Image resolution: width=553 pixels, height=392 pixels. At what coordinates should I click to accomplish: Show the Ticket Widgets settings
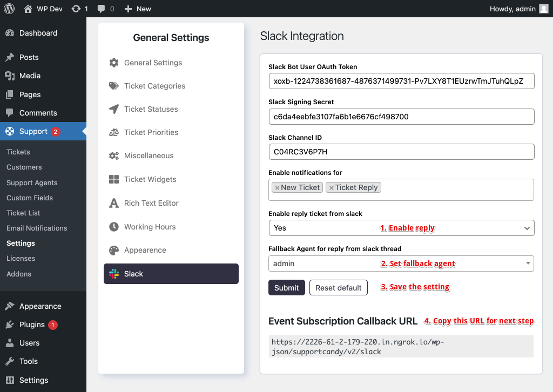(x=171, y=179)
